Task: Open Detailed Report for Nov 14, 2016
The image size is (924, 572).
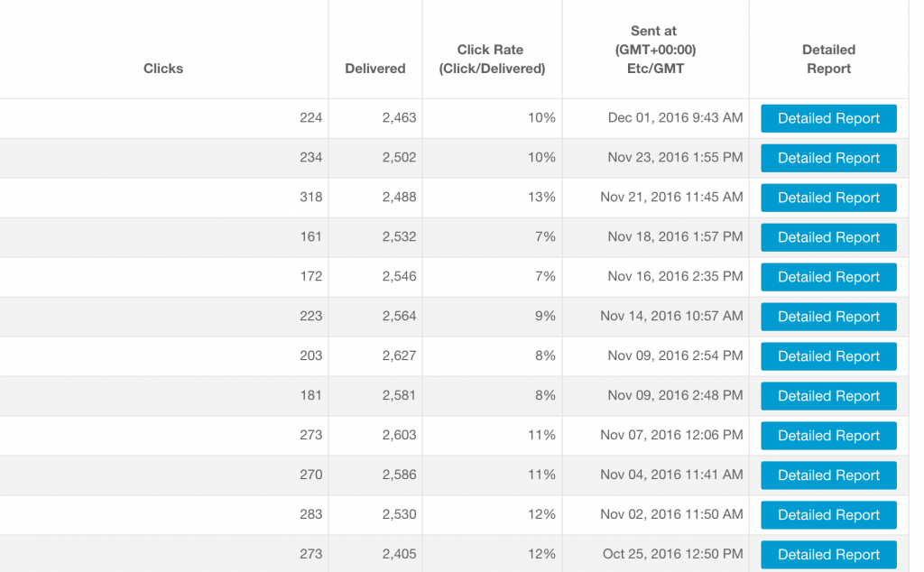Action: click(x=828, y=317)
